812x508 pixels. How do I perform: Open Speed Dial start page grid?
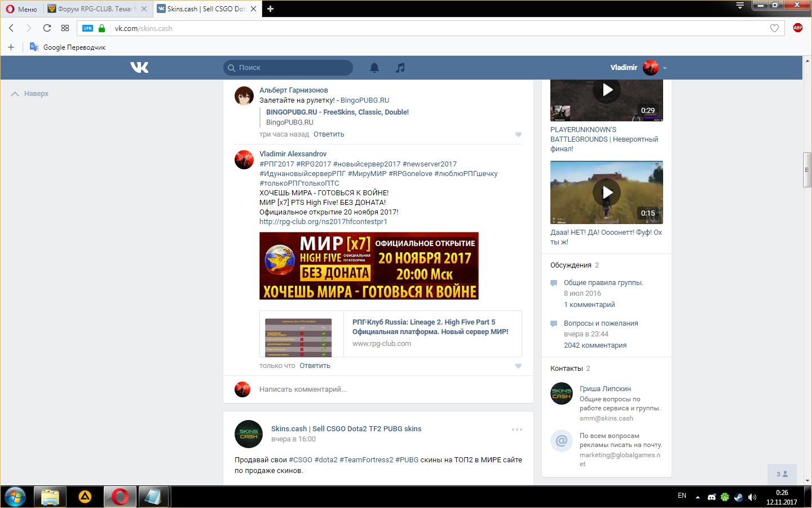point(65,28)
